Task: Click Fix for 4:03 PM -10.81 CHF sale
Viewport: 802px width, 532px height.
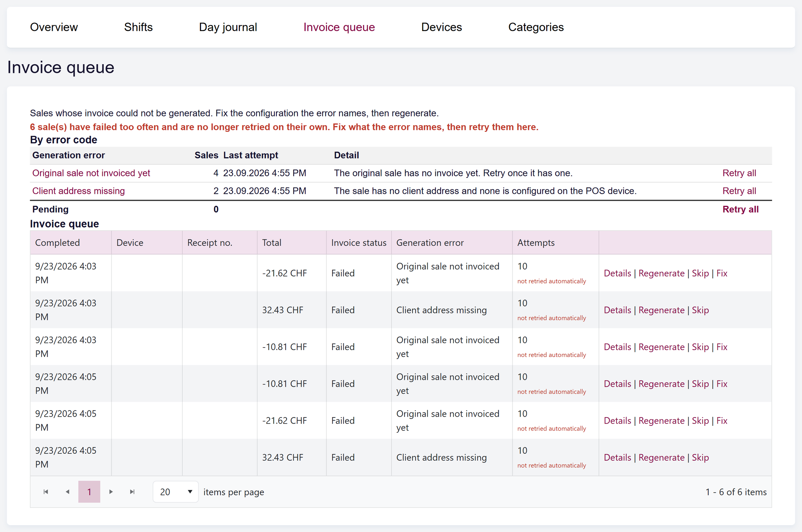Action: [722, 347]
